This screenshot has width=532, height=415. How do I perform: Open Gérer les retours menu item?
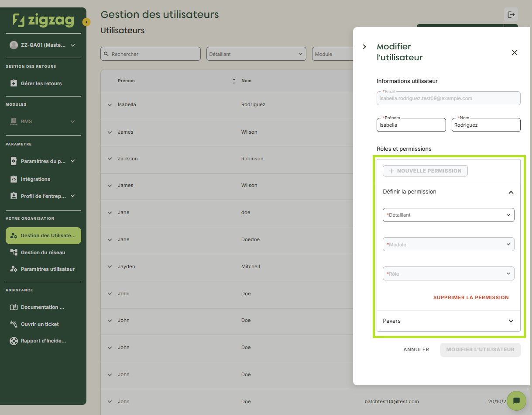tap(43, 83)
